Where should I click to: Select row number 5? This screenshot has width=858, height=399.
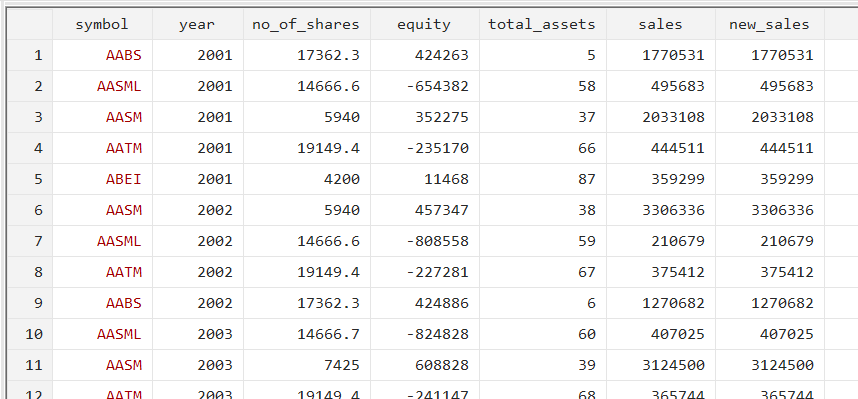30,179
